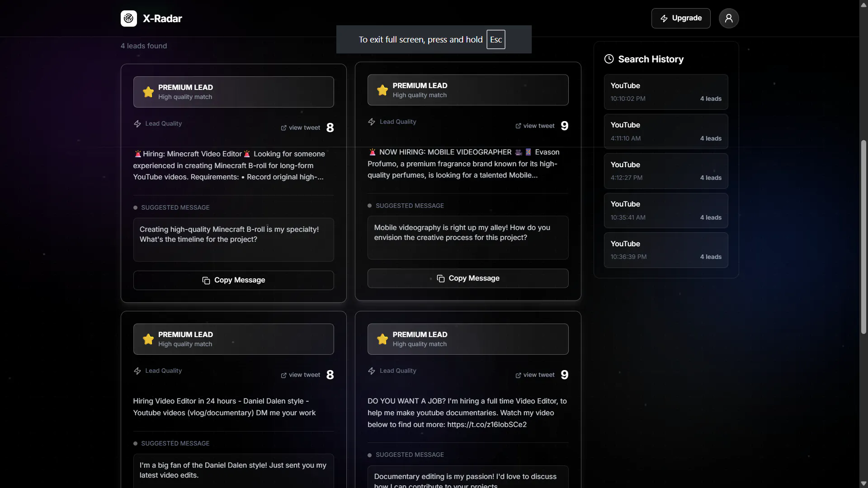
Task: Click the lightning icon in Upgrade button
Action: (664, 19)
